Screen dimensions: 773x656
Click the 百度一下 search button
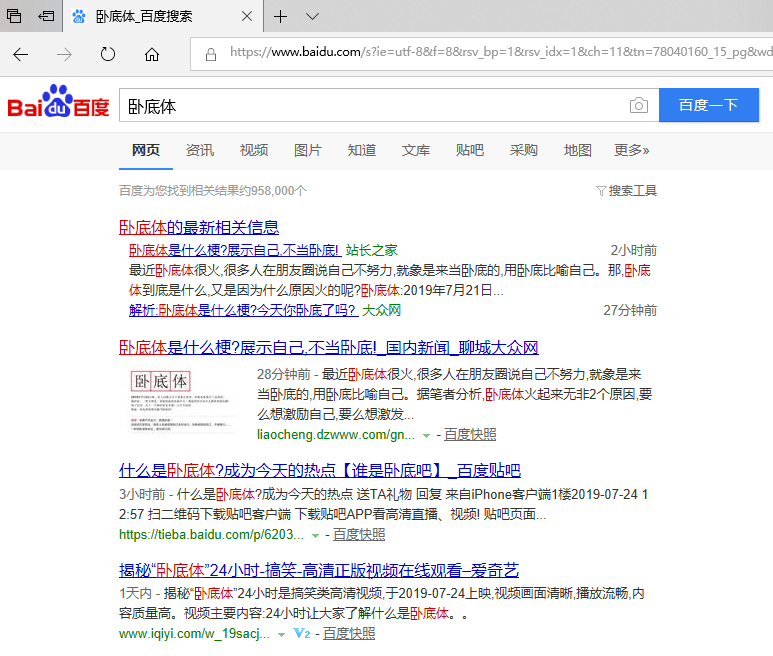[x=708, y=105]
